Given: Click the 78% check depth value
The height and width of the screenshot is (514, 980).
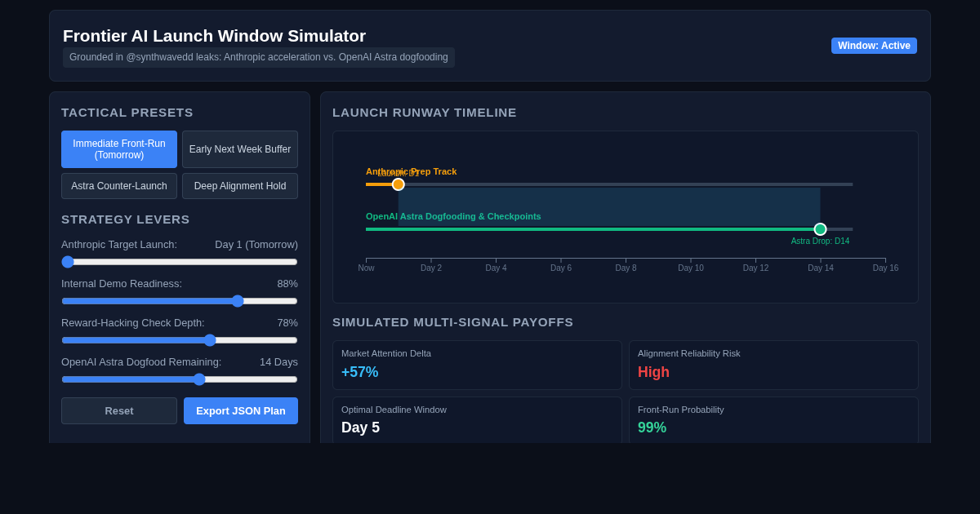Looking at the screenshot, I should (x=287, y=323).
